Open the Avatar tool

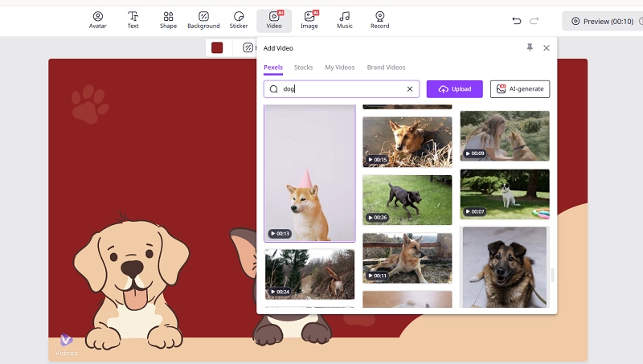coord(97,21)
